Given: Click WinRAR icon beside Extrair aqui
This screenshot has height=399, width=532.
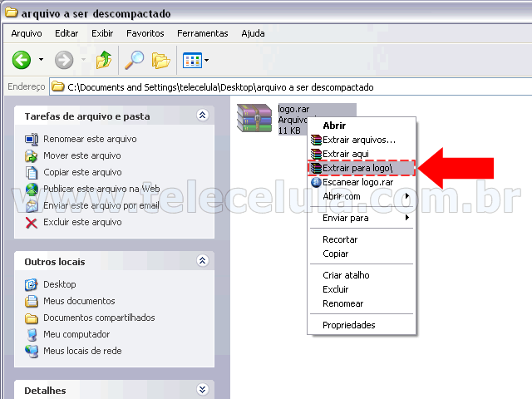Looking at the screenshot, I should (316, 154).
